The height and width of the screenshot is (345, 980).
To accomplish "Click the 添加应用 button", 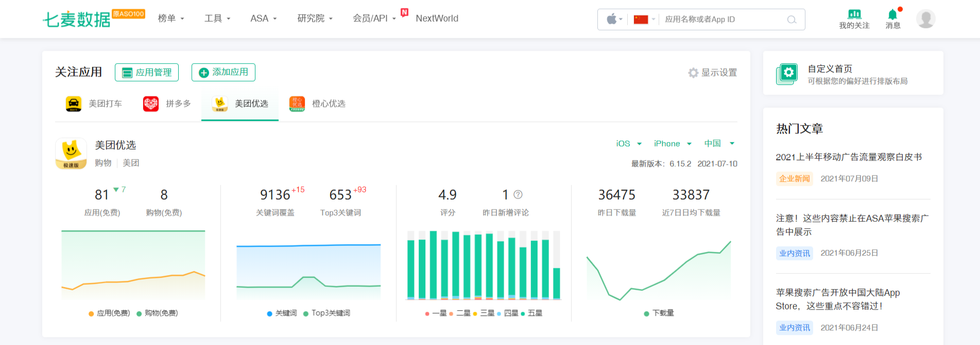I will coord(223,72).
